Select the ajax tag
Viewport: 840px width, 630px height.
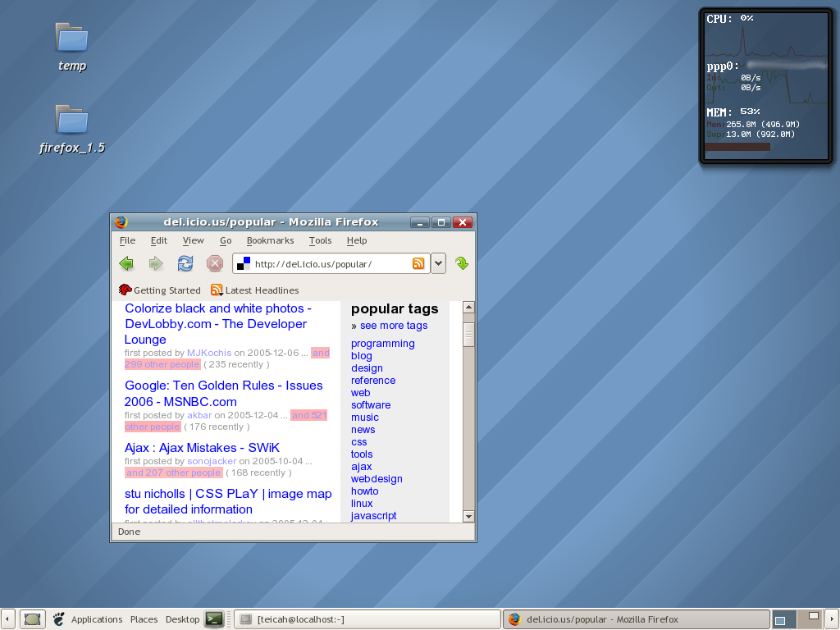click(361, 467)
